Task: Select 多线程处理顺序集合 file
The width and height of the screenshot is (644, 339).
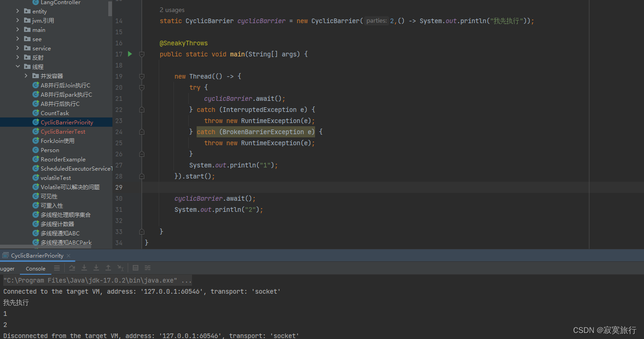Action: point(66,215)
